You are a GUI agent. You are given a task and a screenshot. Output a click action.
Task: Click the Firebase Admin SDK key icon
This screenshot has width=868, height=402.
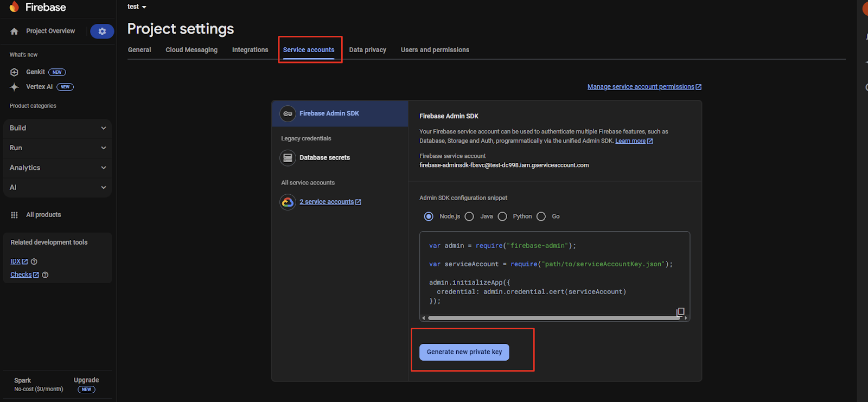tap(288, 113)
